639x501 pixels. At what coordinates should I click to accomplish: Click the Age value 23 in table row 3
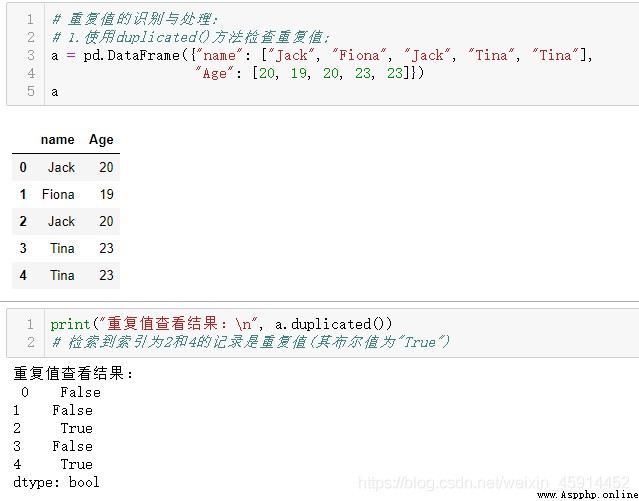(106, 248)
